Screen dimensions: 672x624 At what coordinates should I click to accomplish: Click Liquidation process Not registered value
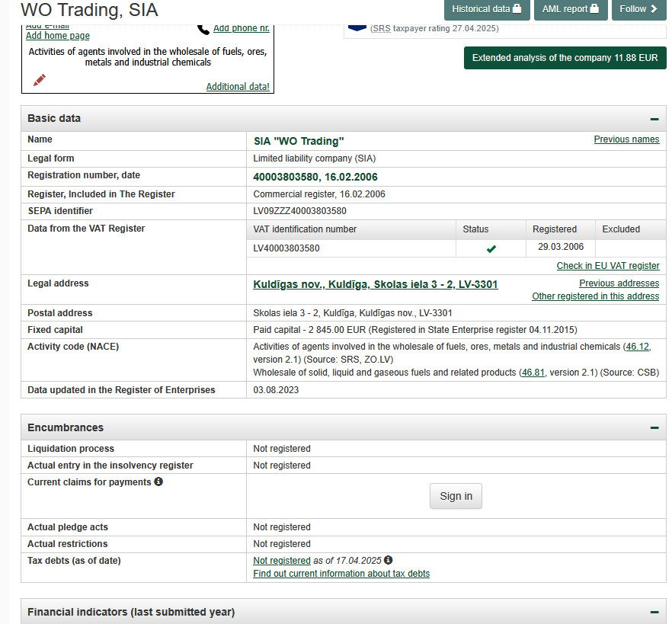(282, 449)
